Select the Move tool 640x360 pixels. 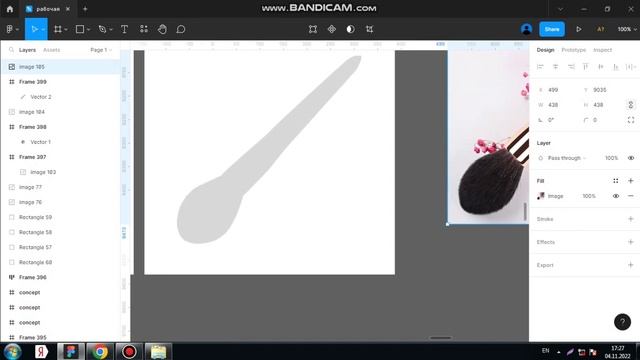coord(34,29)
